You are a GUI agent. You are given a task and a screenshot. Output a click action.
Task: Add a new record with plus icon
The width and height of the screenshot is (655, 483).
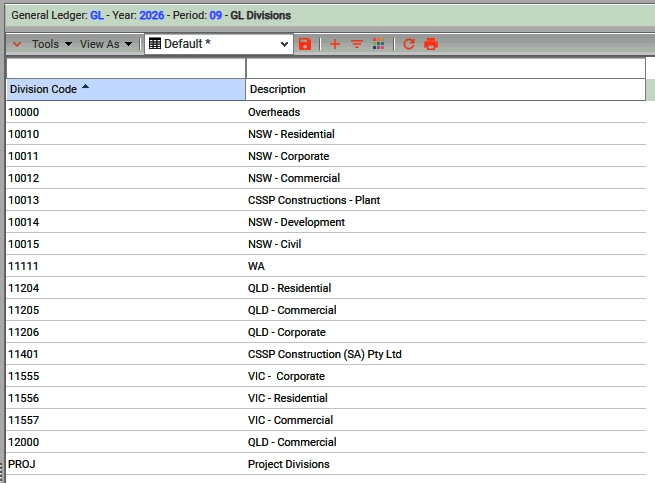pyautogui.click(x=335, y=44)
